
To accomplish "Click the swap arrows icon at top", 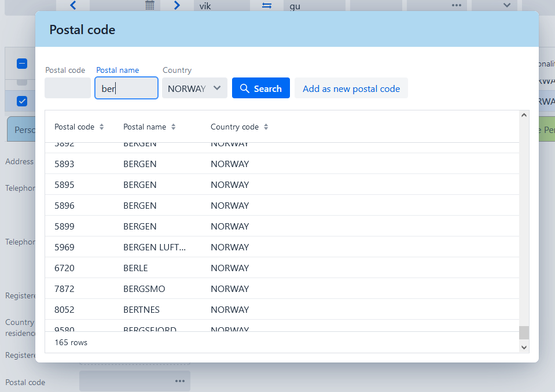I will coord(267,5).
